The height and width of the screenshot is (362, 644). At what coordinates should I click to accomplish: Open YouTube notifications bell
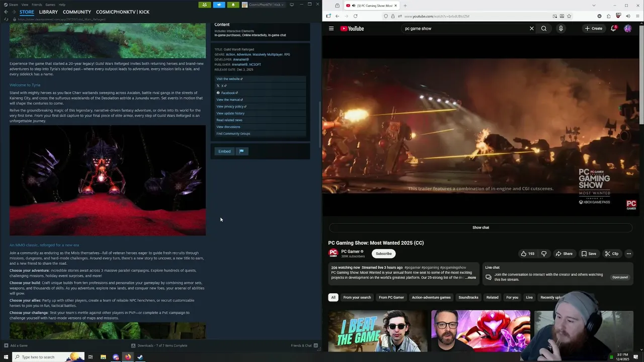[613, 29]
